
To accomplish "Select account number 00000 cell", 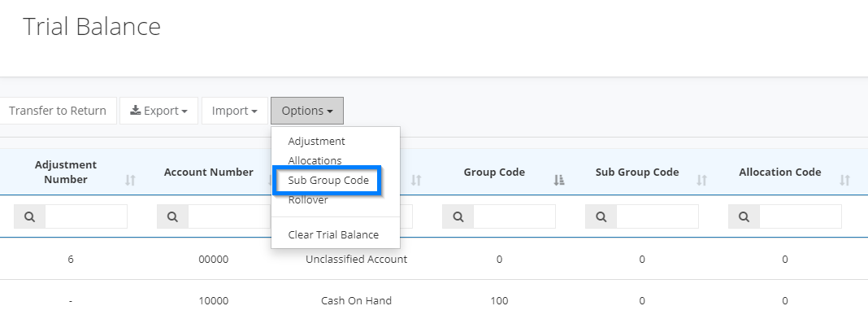I will (x=213, y=259).
